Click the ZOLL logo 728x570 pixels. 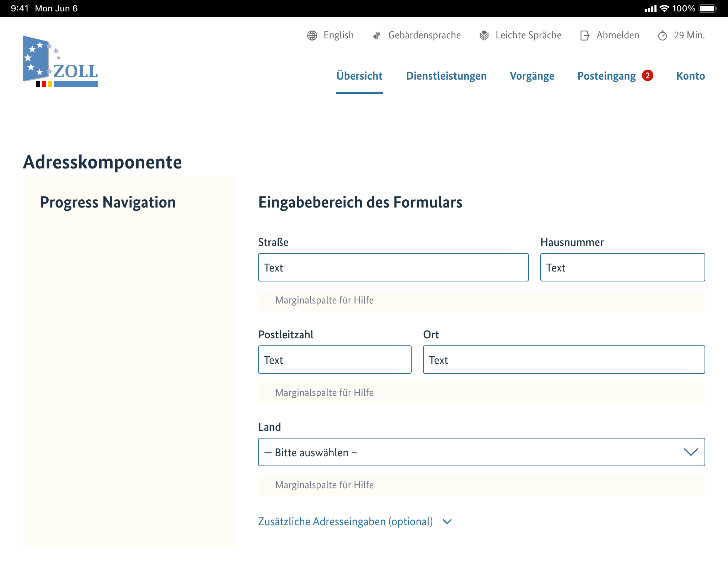click(x=60, y=60)
